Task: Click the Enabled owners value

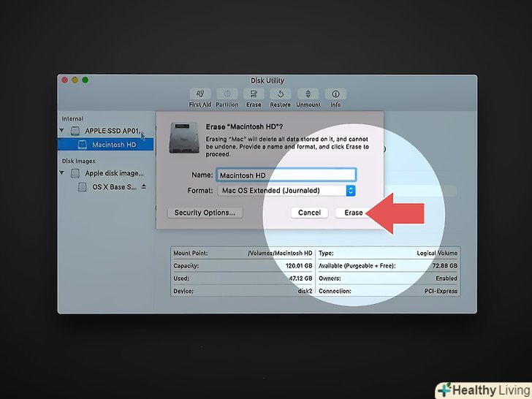Action: 446,278
